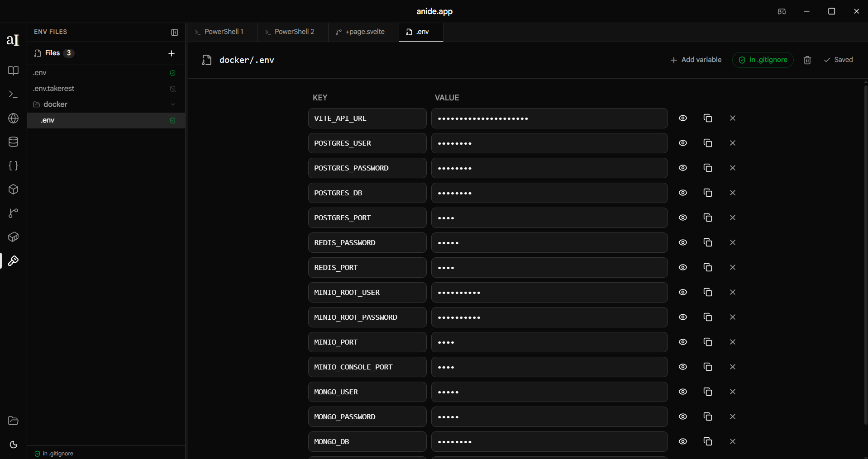Edit the MONGO_USER value field

click(549, 392)
